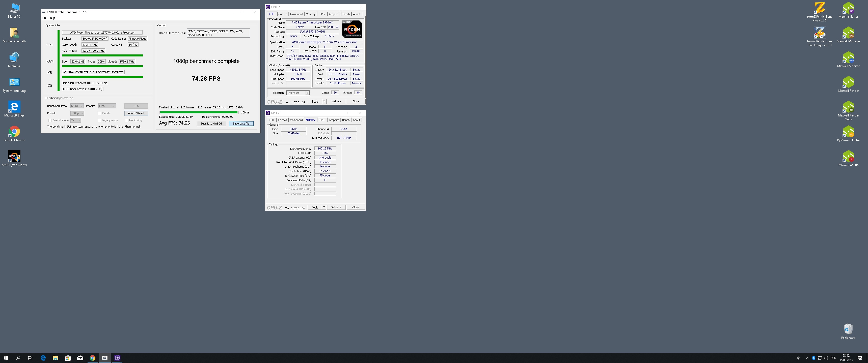Open formZ RenderZone Plus v6.7.3 icon
The height and width of the screenshot is (363, 868).
point(820,12)
